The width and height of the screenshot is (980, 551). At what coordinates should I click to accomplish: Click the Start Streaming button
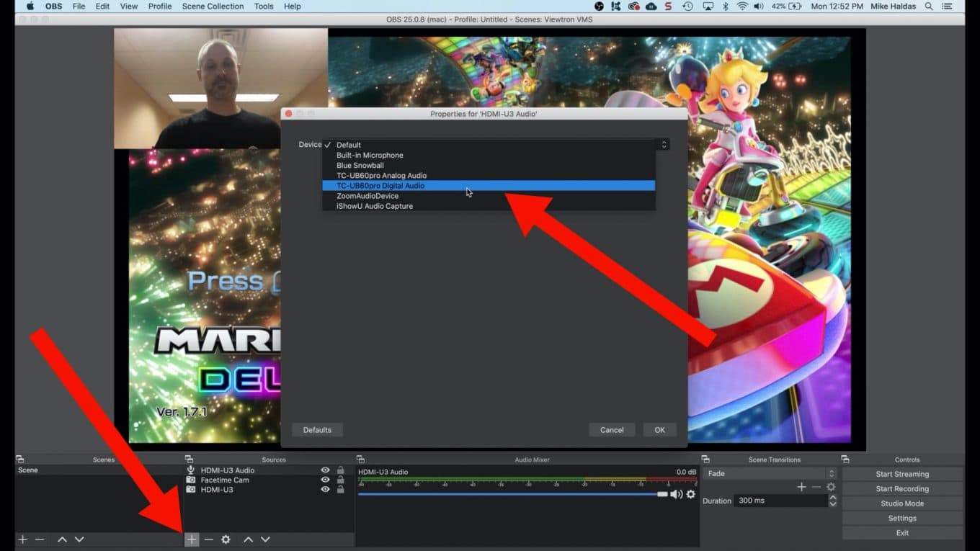coord(901,474)
